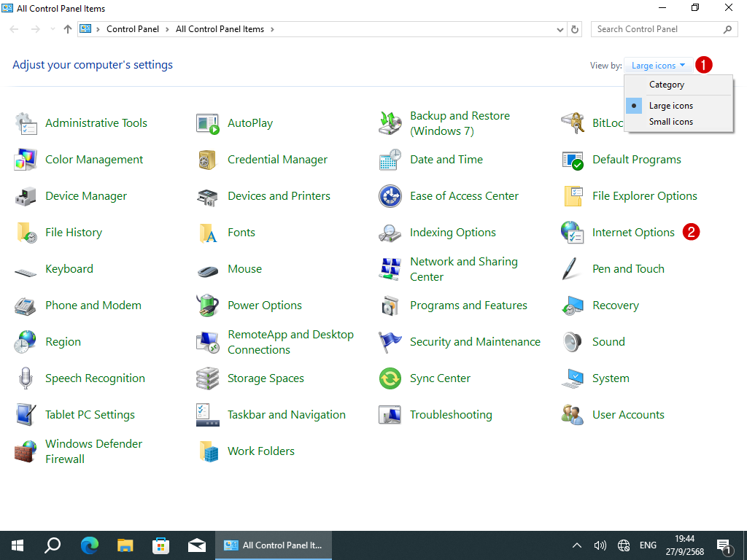Choose Small icons view option

click(670, 122)
